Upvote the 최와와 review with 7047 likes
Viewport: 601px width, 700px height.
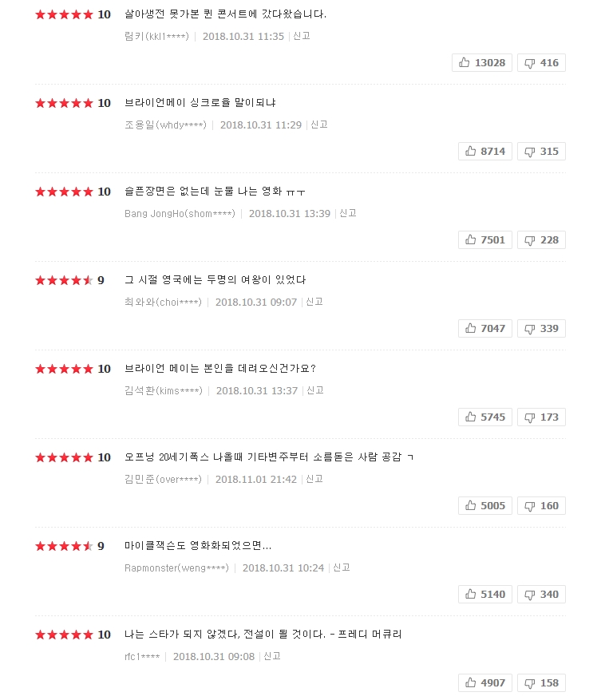click(x=485, y=329)
